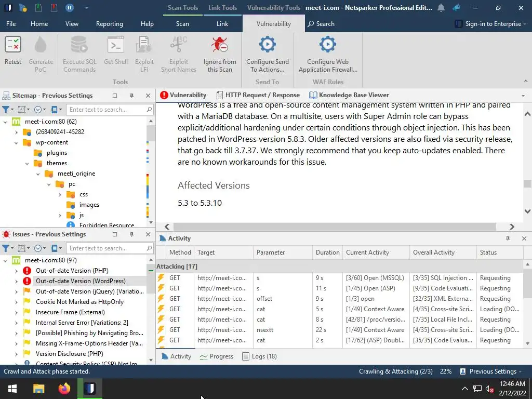532x399 pixels.
Task: Open File Explorer from the taskbar
Action: (x=38, y=389)
